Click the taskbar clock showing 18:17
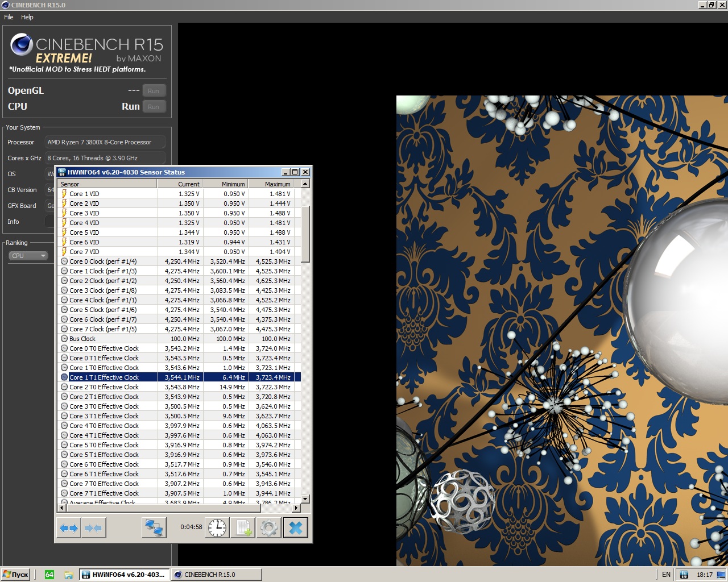 coord(705,575)
